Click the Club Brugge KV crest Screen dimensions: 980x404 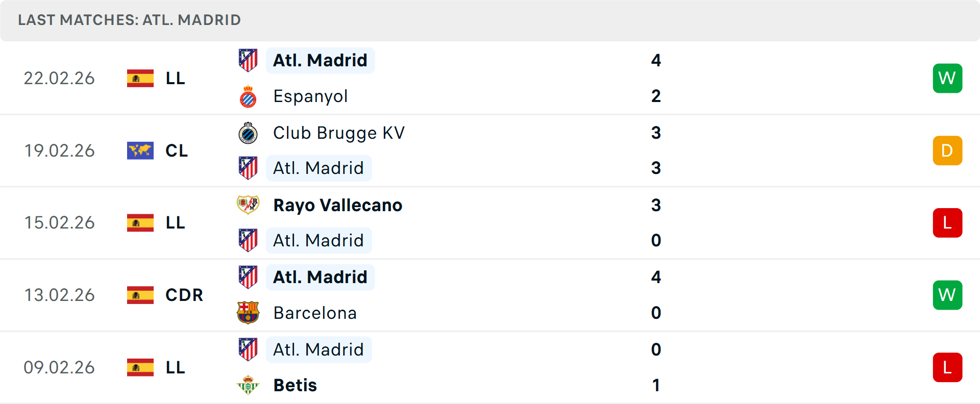(x=248, y=133)
